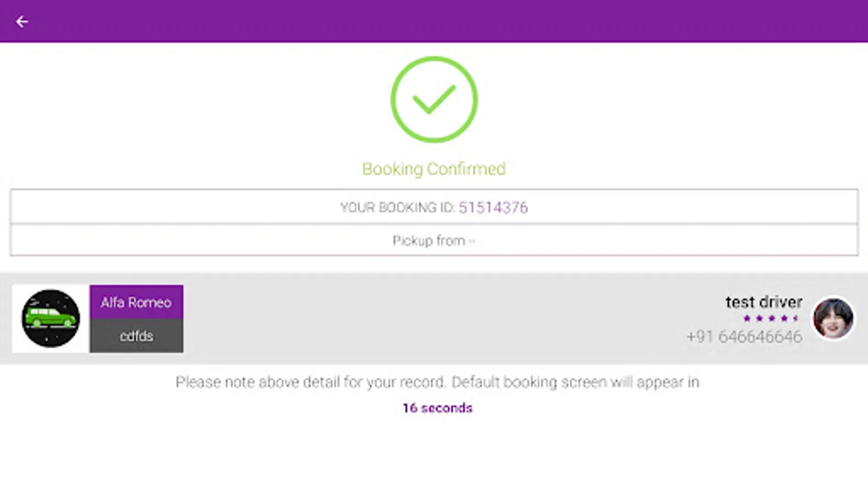Click the half star in driver rating
Screen dimensions: 868x495
click(x=796, y=318)
